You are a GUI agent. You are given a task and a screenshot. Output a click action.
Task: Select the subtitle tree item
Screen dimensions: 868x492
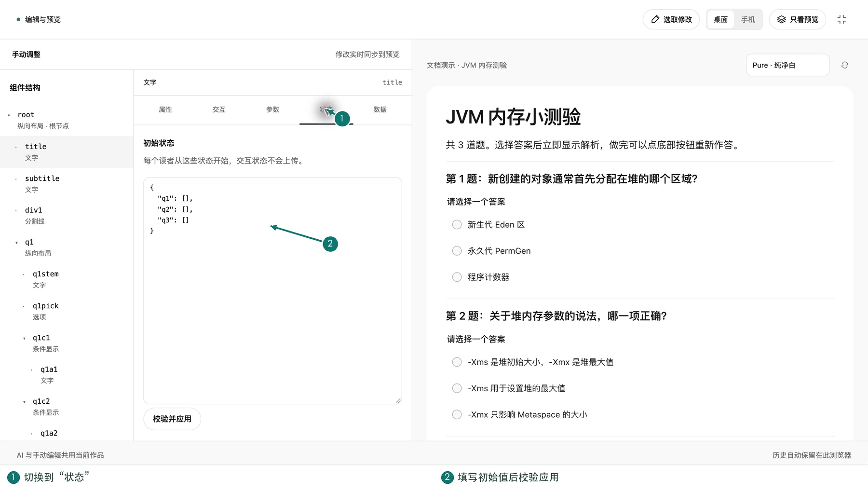pyautogui.click(x=67, y=184)
